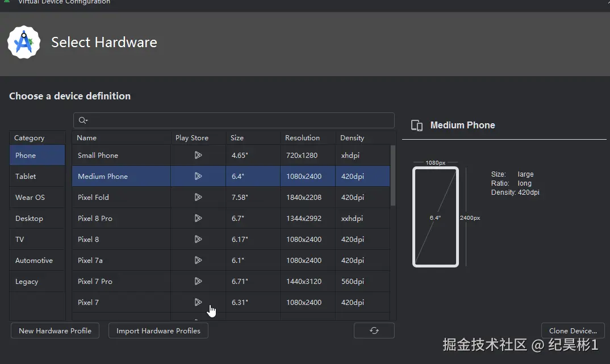Viewport: 610px width, 364px height.
Task: Click Play Store icon in Pixel 7 row
Action: 198,302
